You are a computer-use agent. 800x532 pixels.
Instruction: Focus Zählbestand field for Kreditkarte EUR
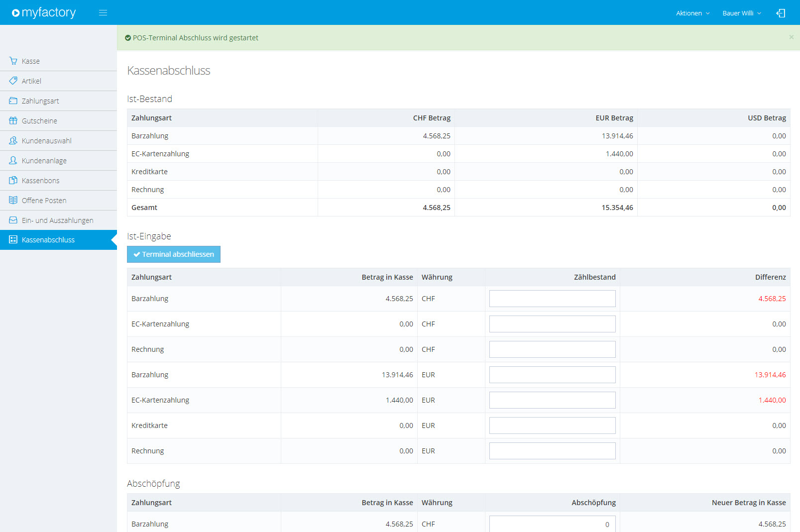(x=552, y=426)
